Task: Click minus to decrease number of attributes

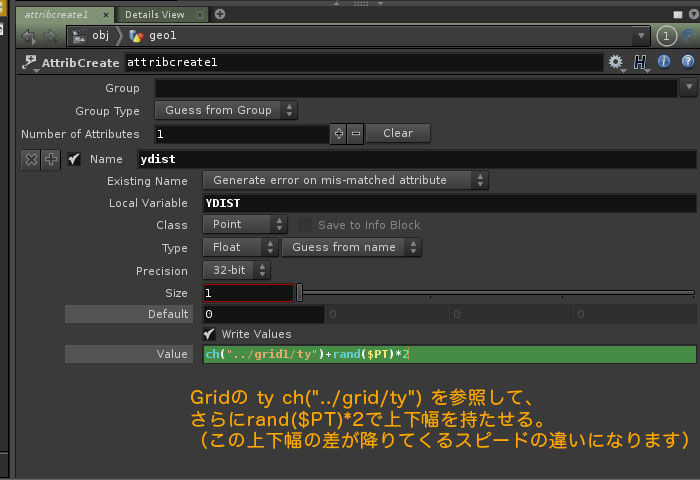Action: point(355,133)
